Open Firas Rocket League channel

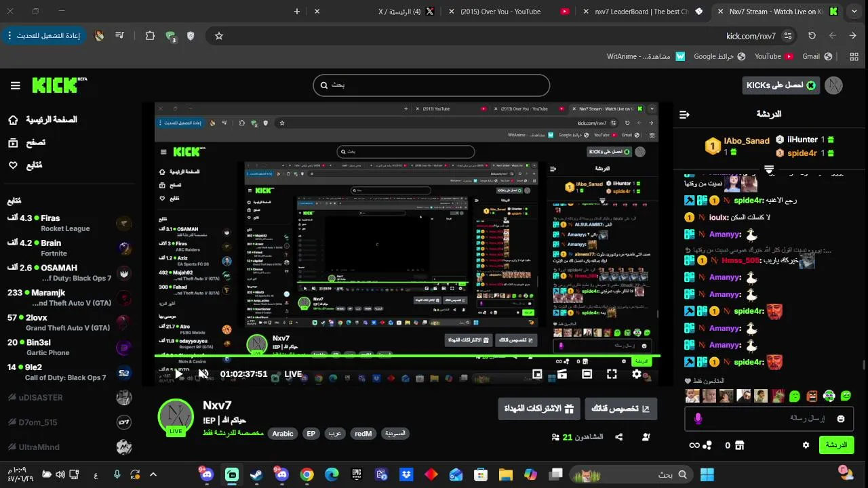[x=69, y=223]
